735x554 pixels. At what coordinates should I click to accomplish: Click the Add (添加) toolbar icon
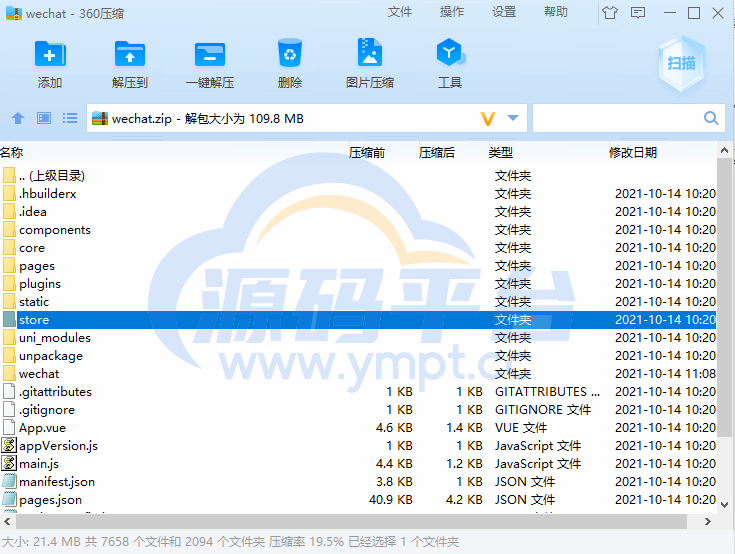[x=50, y=54]
